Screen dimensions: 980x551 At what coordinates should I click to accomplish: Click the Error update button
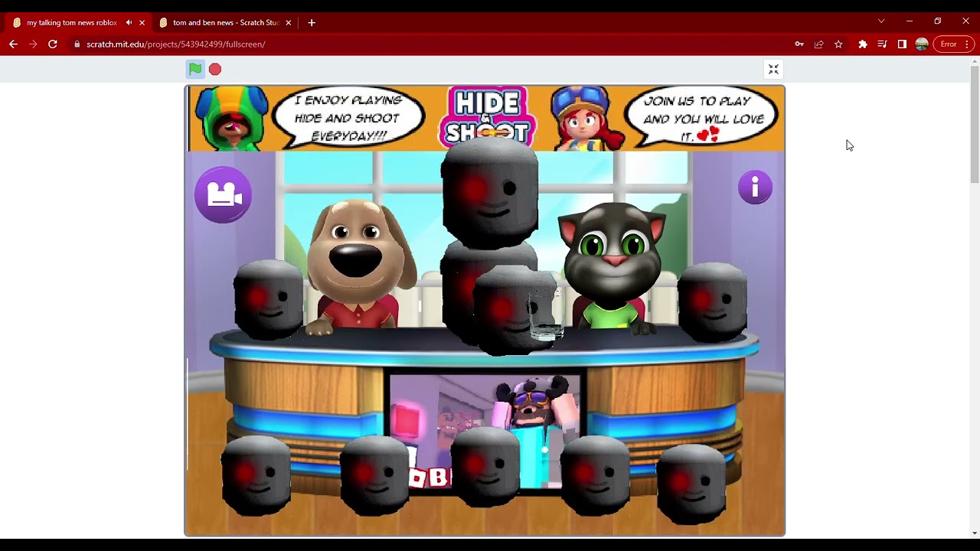pos(953,44)
